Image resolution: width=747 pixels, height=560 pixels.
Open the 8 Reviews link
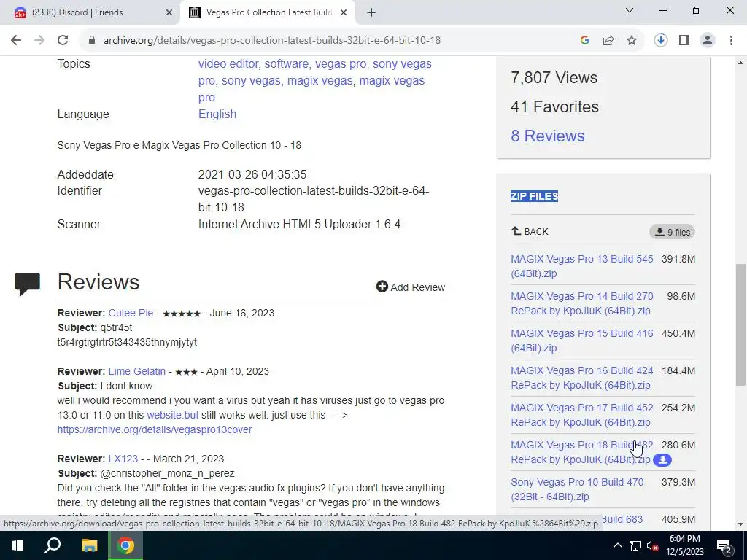click(547, 136)
